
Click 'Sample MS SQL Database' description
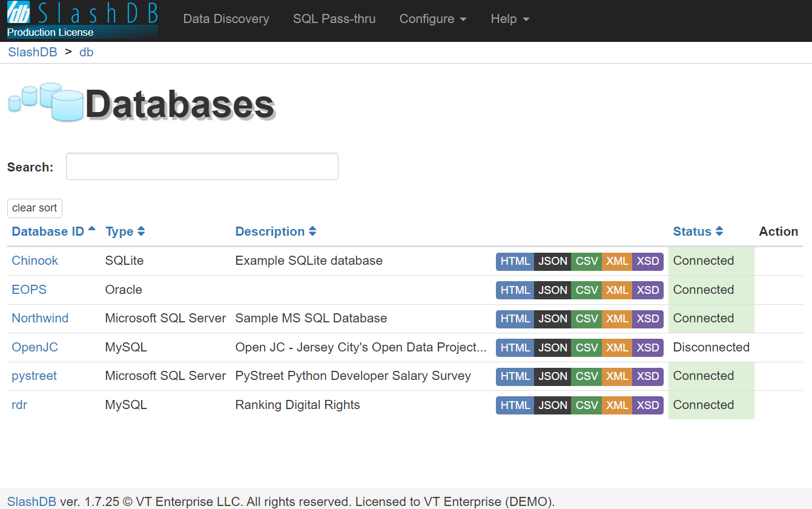tap(311, 318)
